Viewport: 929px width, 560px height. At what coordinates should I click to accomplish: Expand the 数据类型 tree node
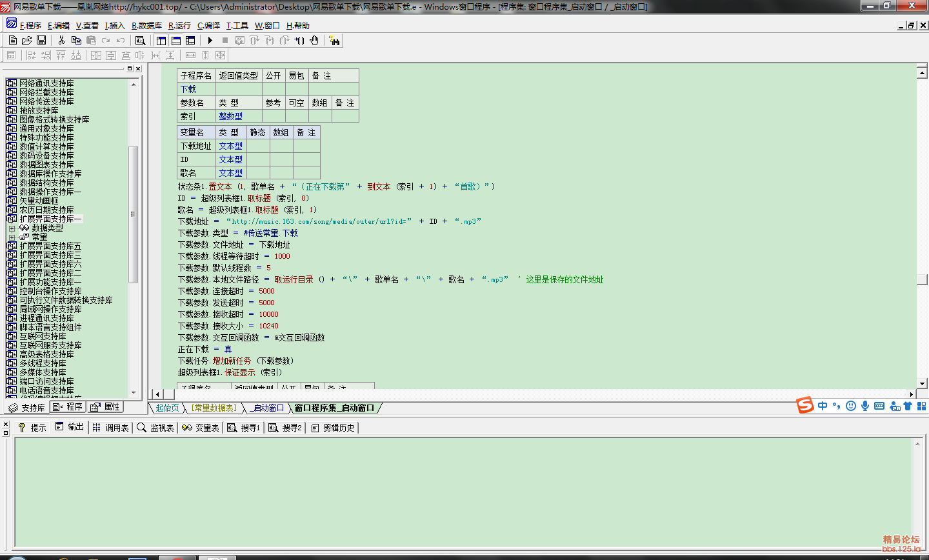pyautogui.click(x=12, y=228)
